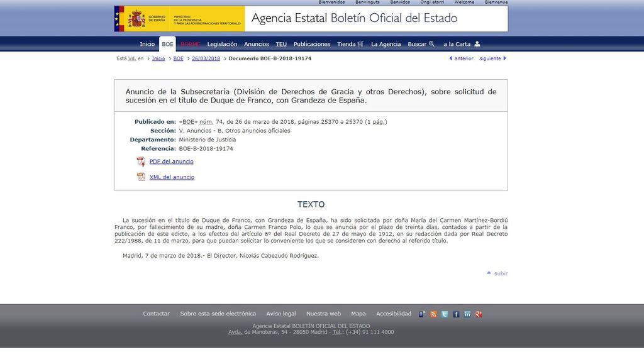Go to the anterior document link
Screen dimensions: 644x362
tap(464, 58)
